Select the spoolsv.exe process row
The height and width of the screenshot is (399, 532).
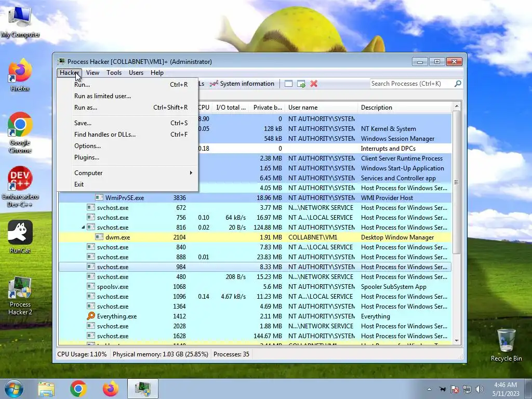coord(255,287)
